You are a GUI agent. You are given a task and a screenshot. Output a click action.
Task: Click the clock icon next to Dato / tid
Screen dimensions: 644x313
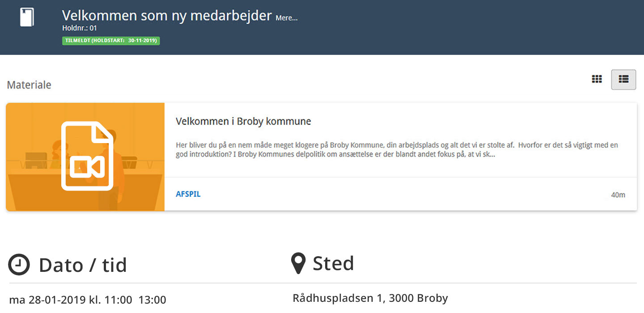click(x=19, y=265)
